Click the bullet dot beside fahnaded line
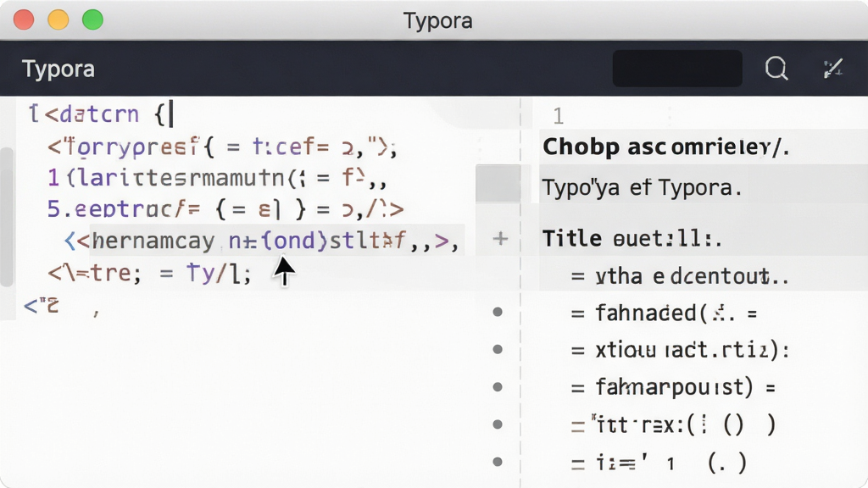 498,313
